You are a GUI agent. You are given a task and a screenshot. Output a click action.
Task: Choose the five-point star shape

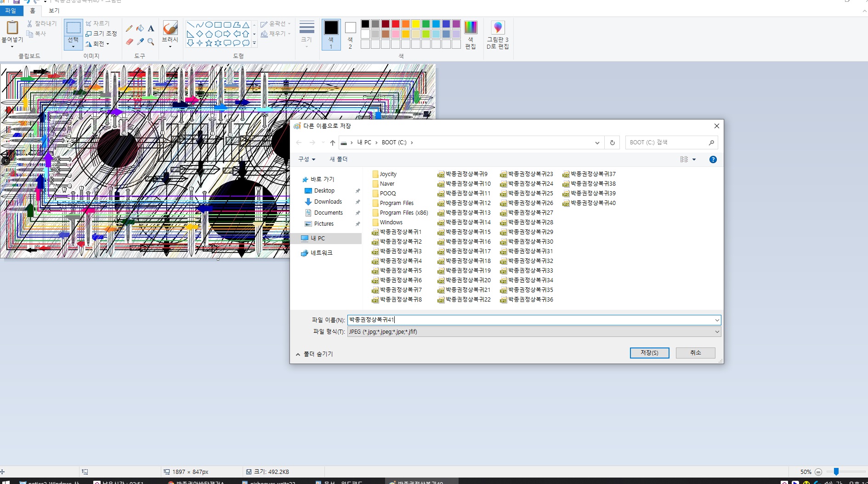[x=209, y=43]
